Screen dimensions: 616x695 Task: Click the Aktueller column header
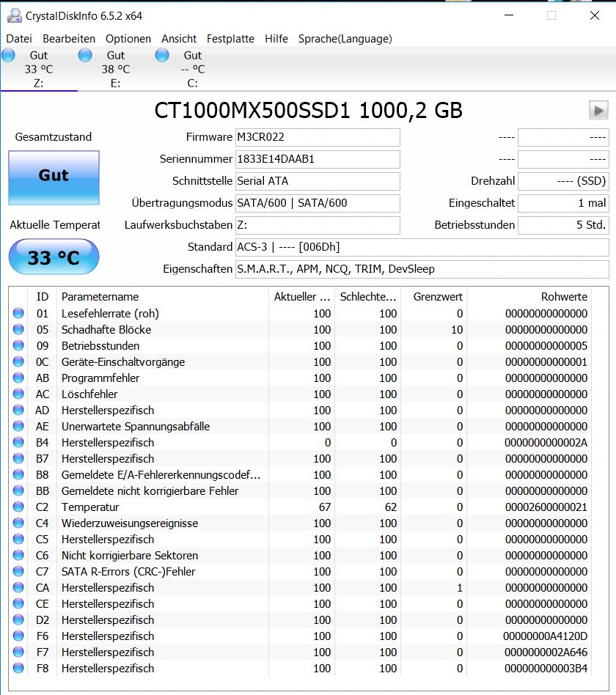click(301, 296)
